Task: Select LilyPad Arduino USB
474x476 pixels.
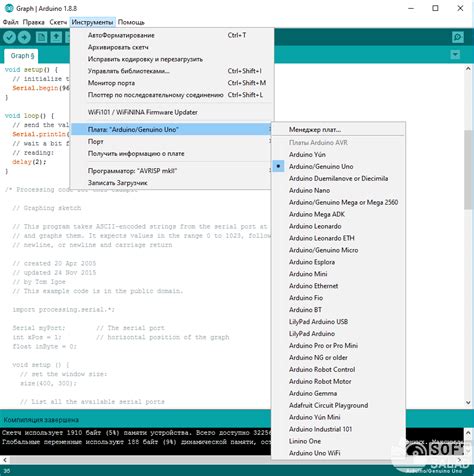Action: (x=339, y=322)
